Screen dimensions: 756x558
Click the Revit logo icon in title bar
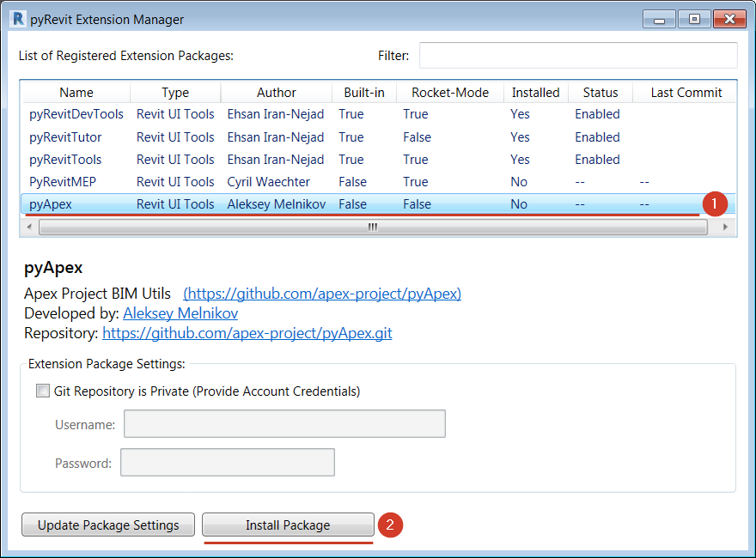point(18,19)
